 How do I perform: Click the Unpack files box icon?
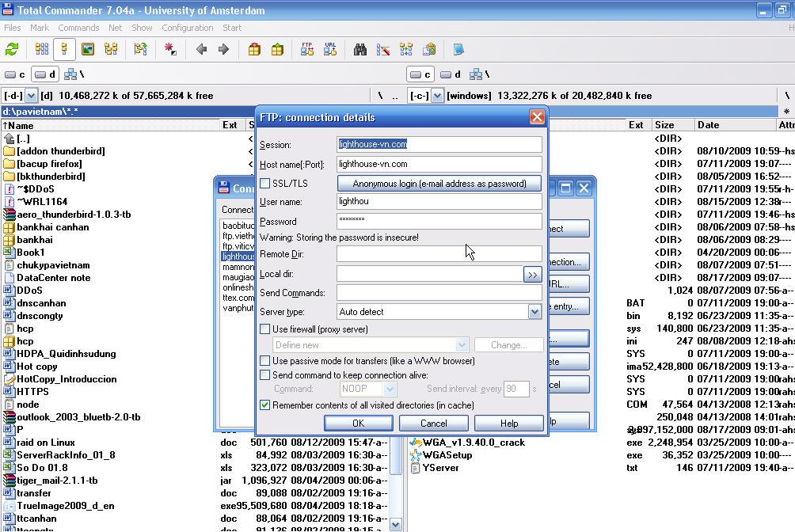pos(277,49)
